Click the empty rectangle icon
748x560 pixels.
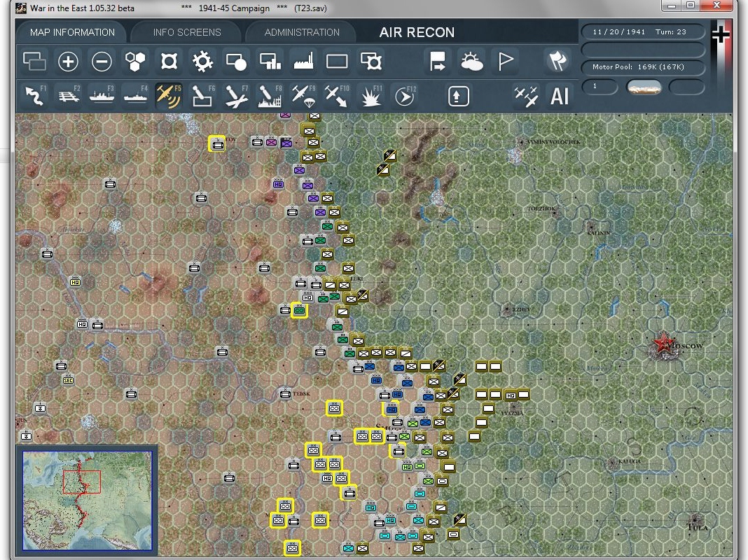(337, 62)
